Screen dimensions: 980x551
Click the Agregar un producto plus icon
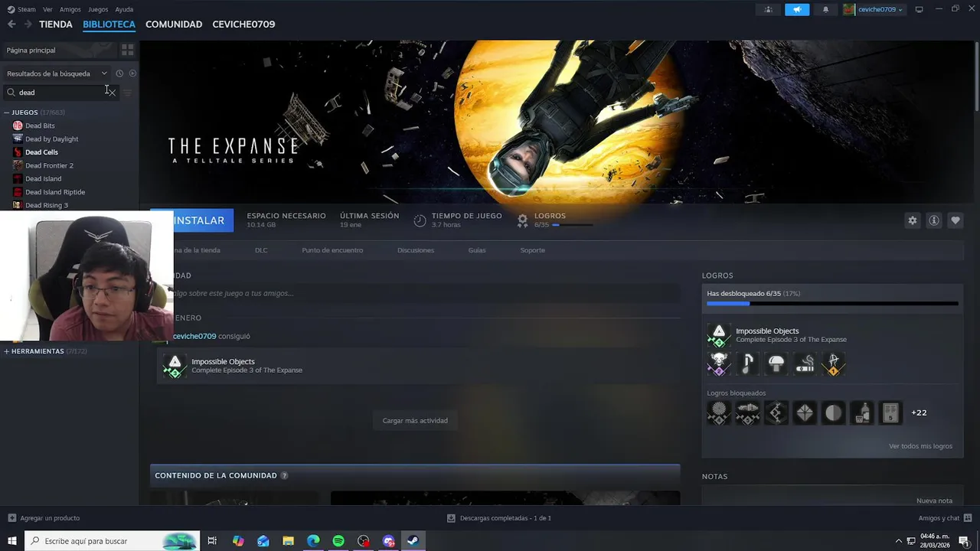pyautogui.click(x=11, y=518)
